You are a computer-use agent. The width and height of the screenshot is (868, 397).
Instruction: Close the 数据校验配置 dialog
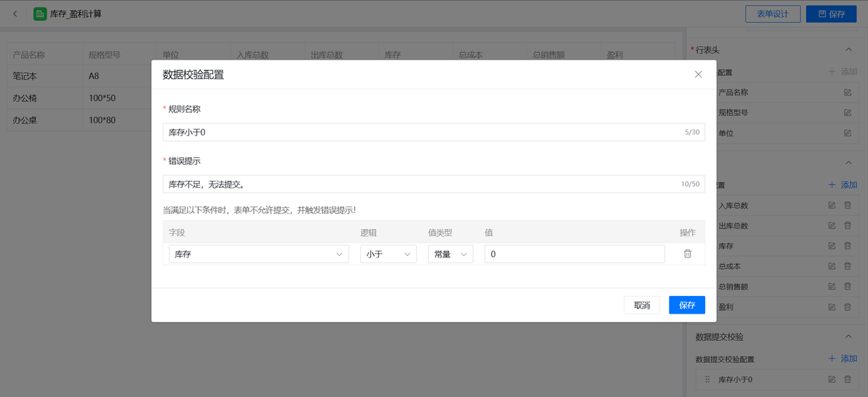[x=698, y=75]
